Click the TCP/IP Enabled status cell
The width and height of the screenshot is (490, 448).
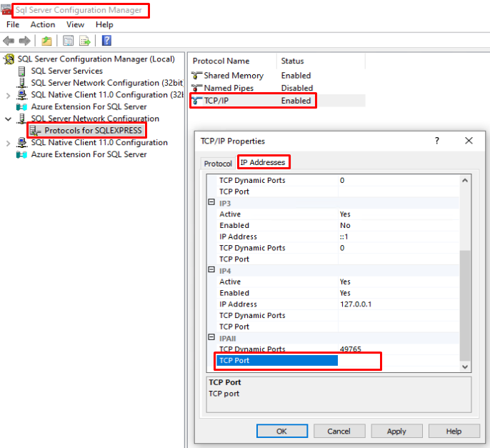(x=296, y=101)
